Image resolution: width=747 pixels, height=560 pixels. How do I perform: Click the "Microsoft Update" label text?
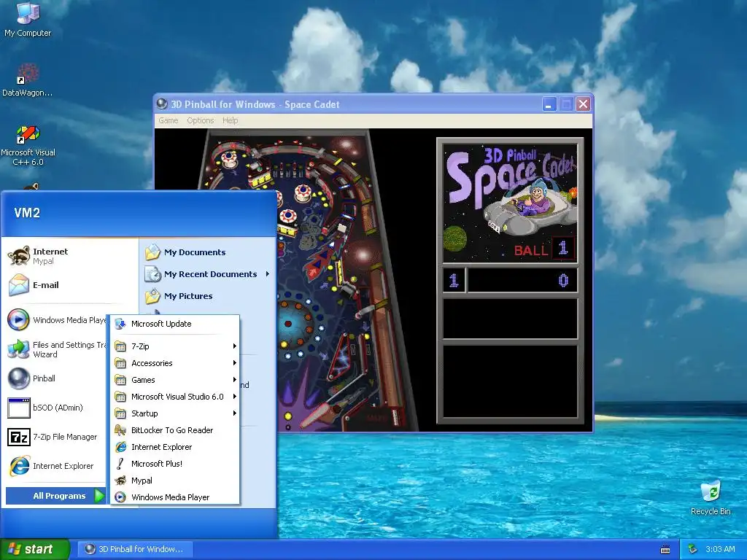pos(161,324)
